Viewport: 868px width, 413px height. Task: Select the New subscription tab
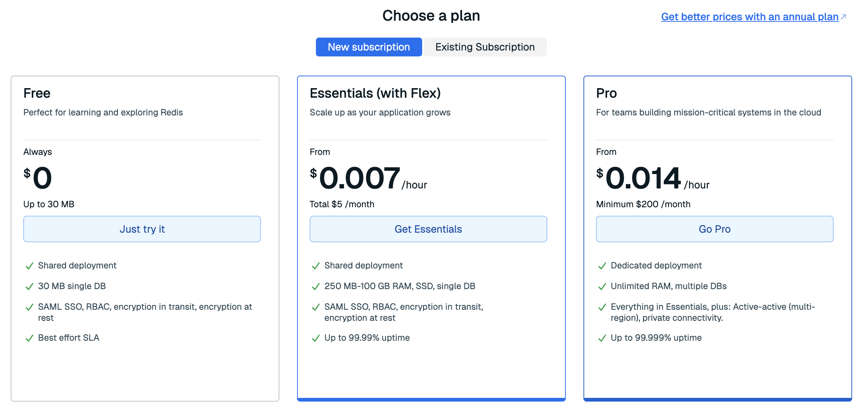[x=369, y=47]
